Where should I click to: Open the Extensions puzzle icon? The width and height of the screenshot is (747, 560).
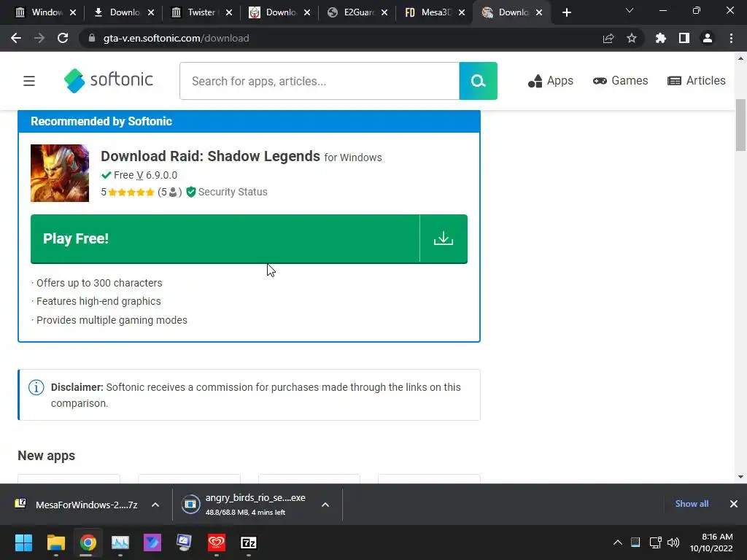(661, 38)
